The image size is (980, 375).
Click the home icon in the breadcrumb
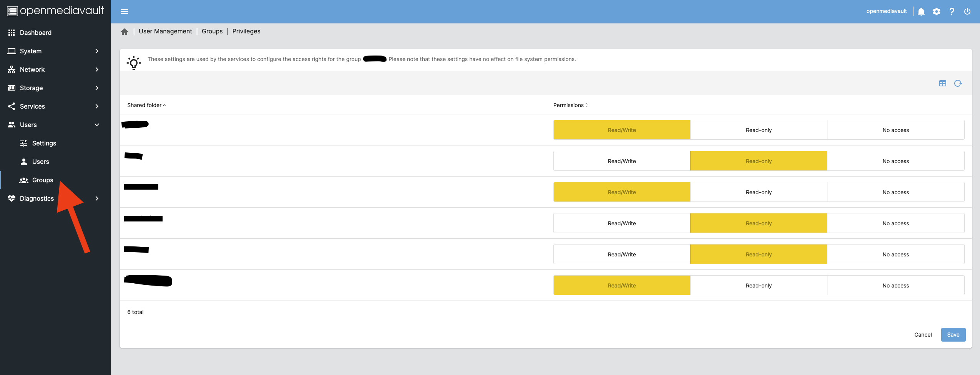[x=125, y=31]
